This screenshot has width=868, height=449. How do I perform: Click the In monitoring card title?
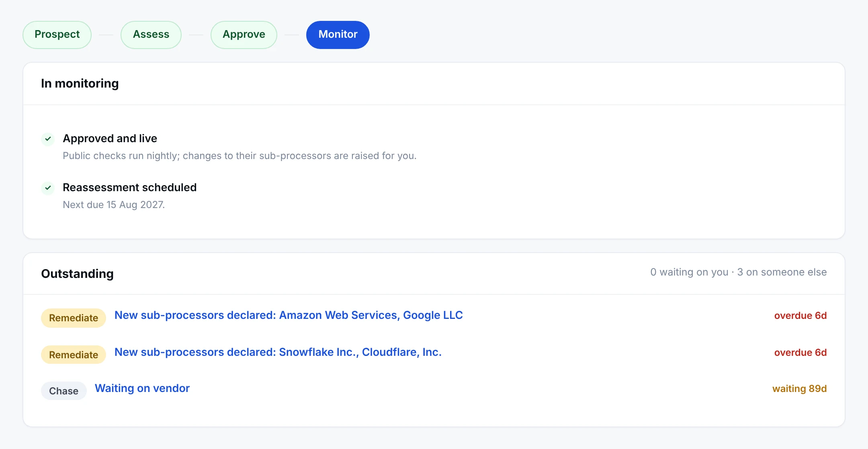[x=80, y=84]
